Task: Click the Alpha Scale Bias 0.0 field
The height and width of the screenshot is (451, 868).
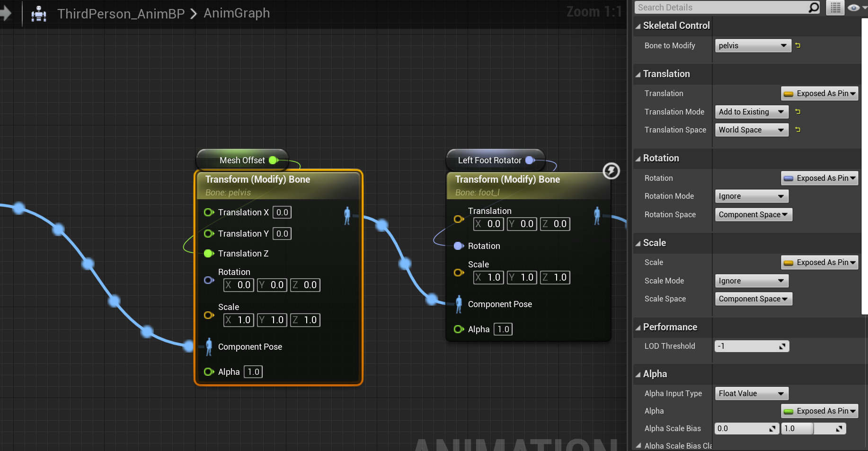Action: point(746,428)
